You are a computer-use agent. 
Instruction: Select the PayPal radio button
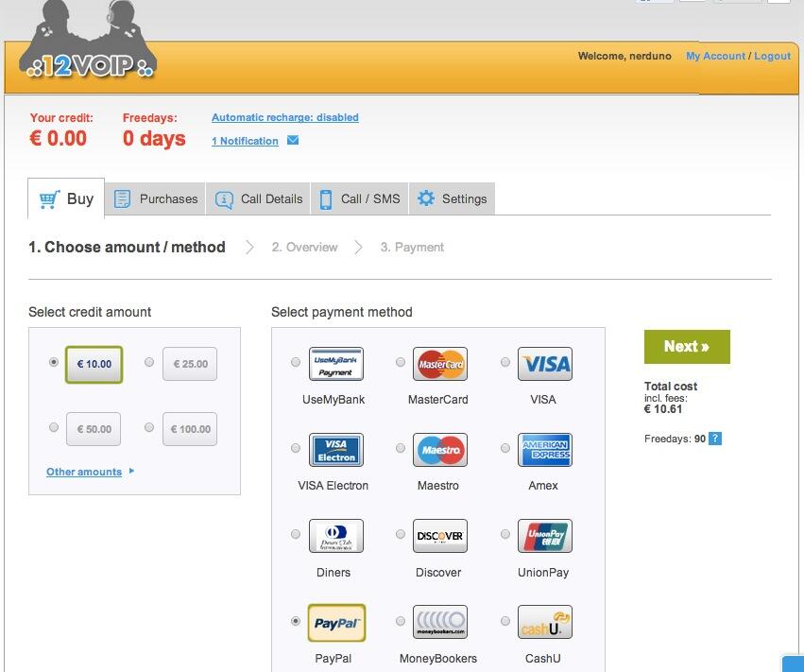[296, 621]
